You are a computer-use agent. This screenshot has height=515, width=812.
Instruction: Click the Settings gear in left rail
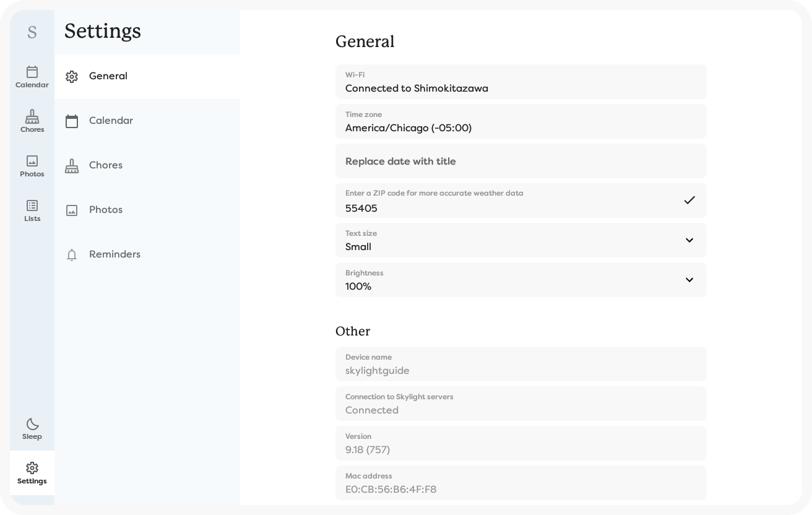pyautogui.click(x=32, y=473)
